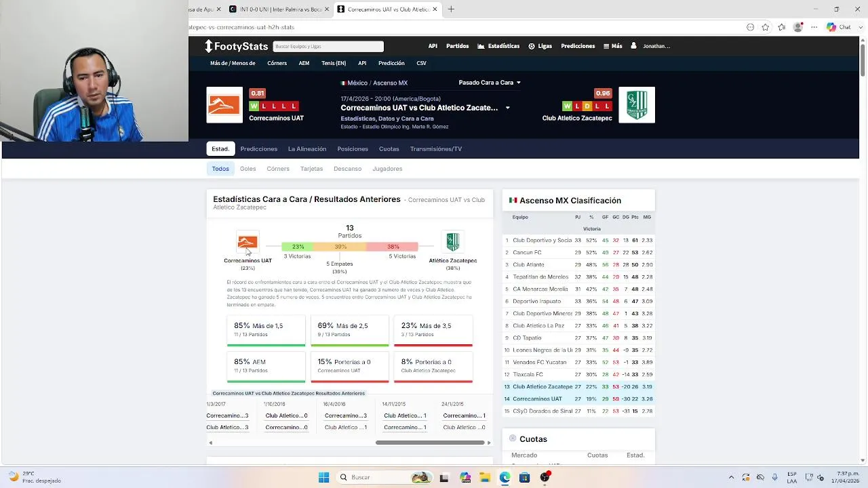This screenshot has width=868, height=488.
Task: Switch to INT 0-0 UNI Inter Palmira tab
Action: [x=276, y=9]
